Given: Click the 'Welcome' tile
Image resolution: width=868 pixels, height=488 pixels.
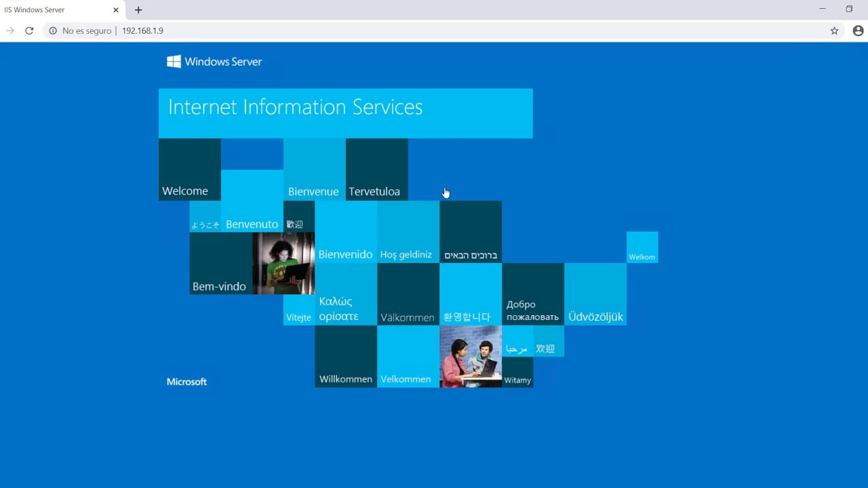Looking at the screenshot, I should (189, 169).
